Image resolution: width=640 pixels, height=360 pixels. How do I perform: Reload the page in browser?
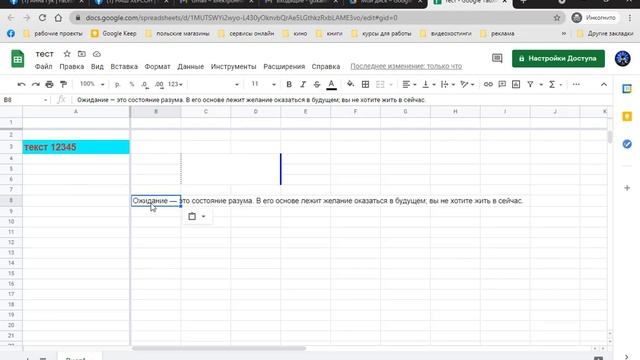(42, 18)
